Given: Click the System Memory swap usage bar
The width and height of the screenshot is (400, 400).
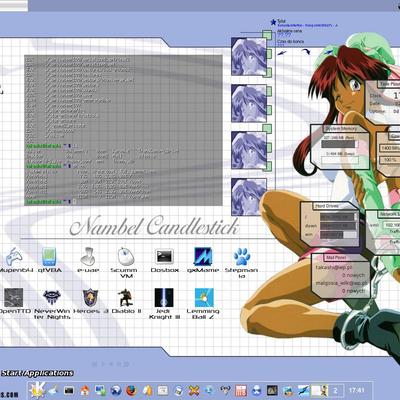Looking at the screenshot, I should click(340, 160).
